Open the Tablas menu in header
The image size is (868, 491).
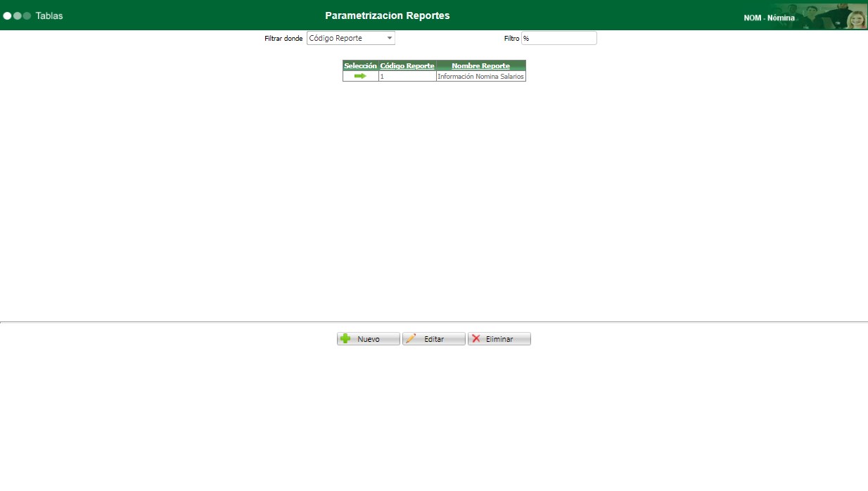click(49, 15)
